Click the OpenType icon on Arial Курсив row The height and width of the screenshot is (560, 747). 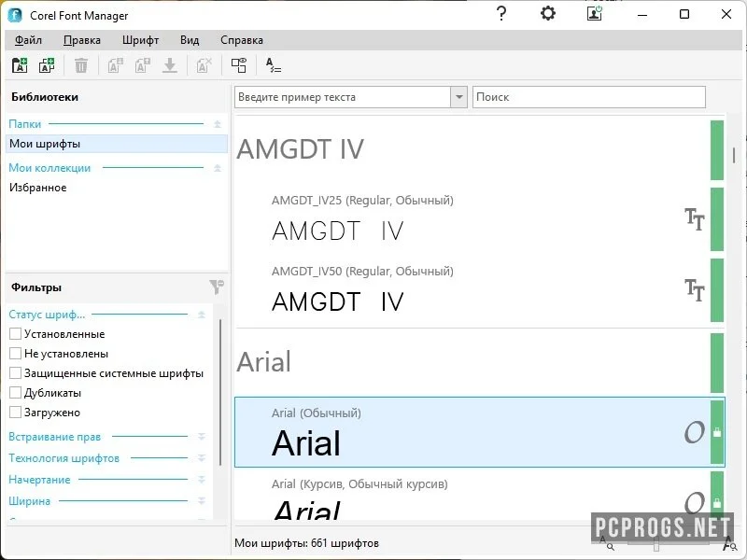(x=694, y=503)
